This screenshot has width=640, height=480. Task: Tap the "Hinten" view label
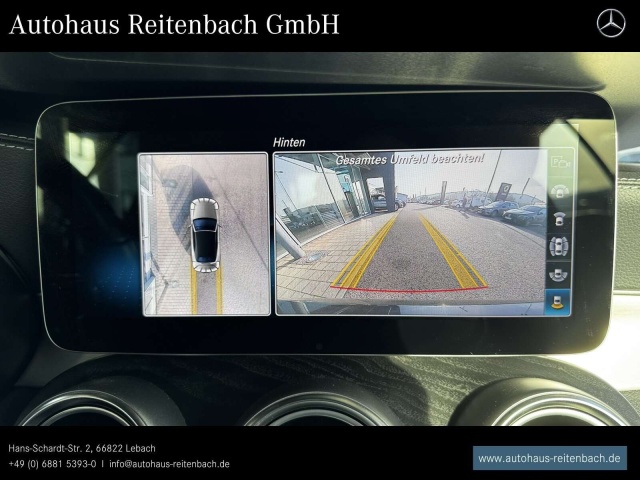[x=289, y=142]
